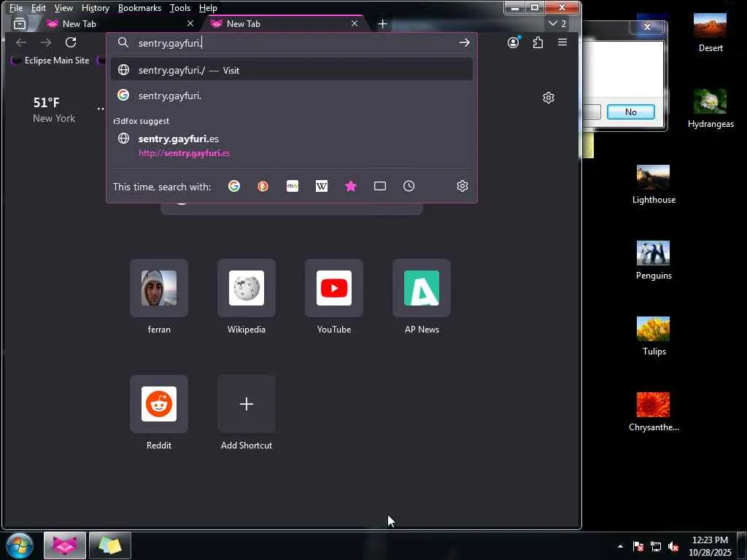Click the browser Back arrow
747x560 pixels.
coord(21,42)
